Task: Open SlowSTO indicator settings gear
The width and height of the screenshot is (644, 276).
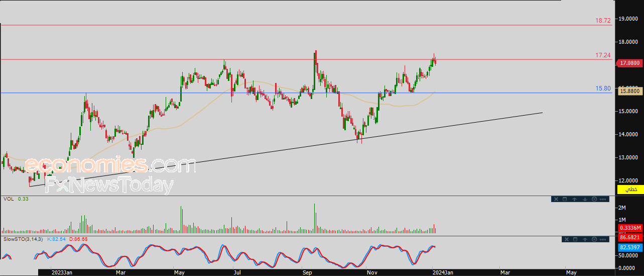Action: pos(594,239)
